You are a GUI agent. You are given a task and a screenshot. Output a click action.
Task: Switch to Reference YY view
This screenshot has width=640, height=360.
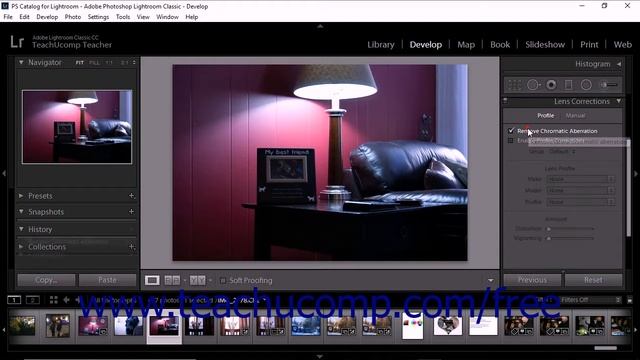point(198,280)
